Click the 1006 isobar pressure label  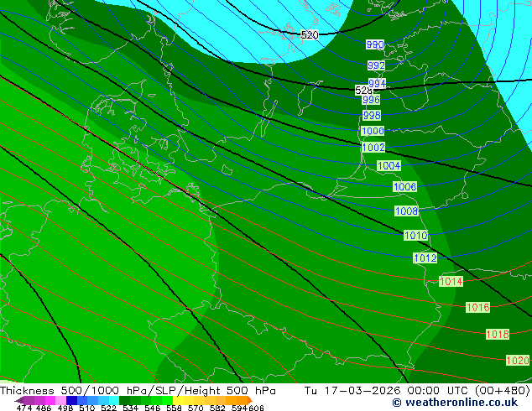click(x=404, y=186)
